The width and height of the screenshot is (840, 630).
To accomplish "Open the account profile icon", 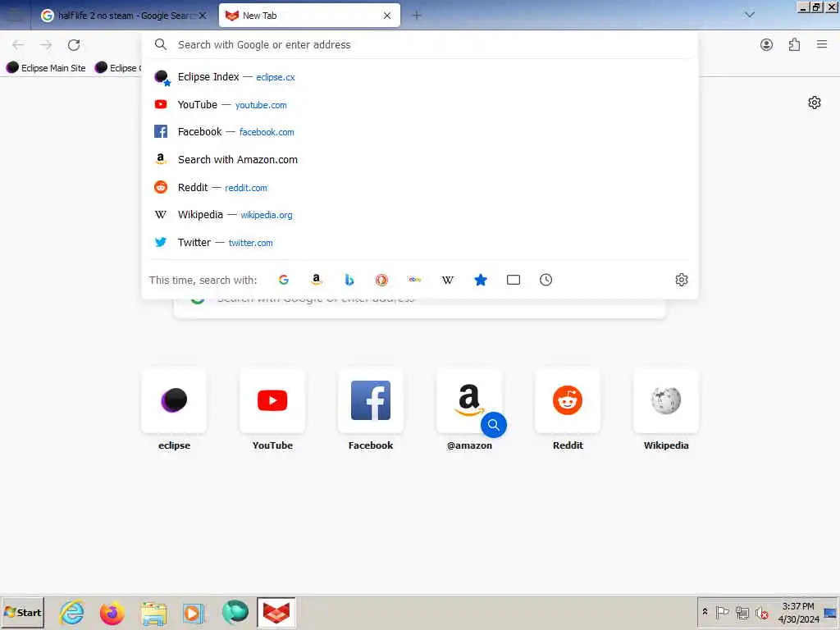I will 767,45.
